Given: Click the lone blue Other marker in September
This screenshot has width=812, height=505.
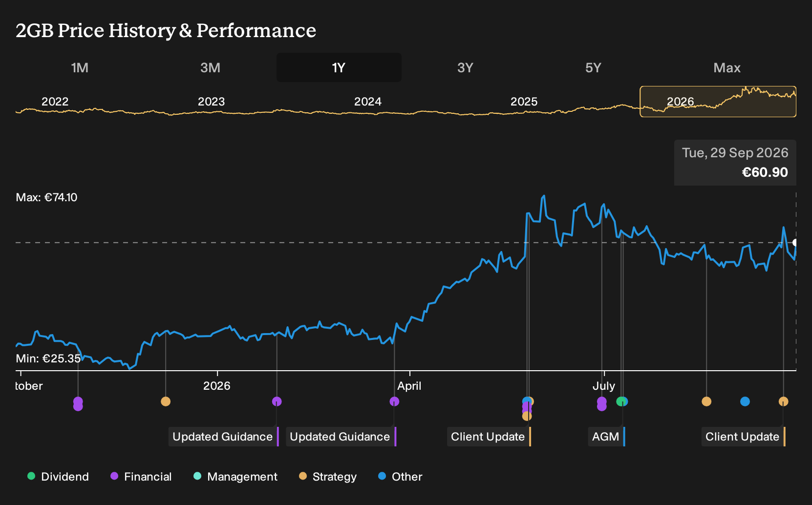Looking at the screenshot, I should click(745, 401).
